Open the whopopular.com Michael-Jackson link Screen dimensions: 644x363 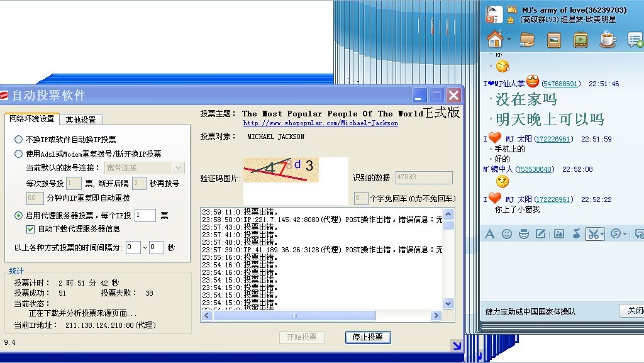coord(320,123)
